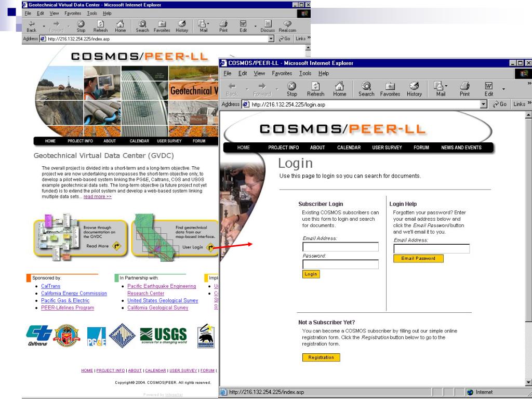Screen dimensions: 532x399
Task: Click Email Password button
Action: pyautogui.click(x=418, y=259)
